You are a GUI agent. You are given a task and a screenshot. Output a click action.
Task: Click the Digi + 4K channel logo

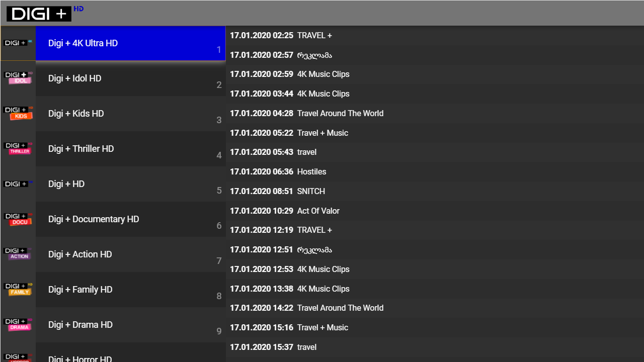tap(18, 43)
